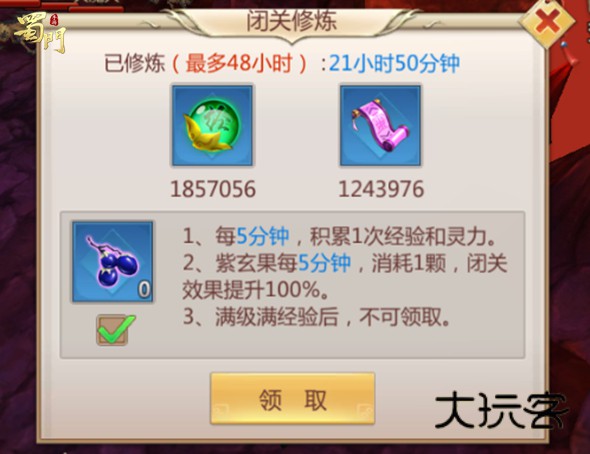This screenshot has width=590, height=454.
Task: Click the spirit power amount 1243976
Action: [381, 189]
